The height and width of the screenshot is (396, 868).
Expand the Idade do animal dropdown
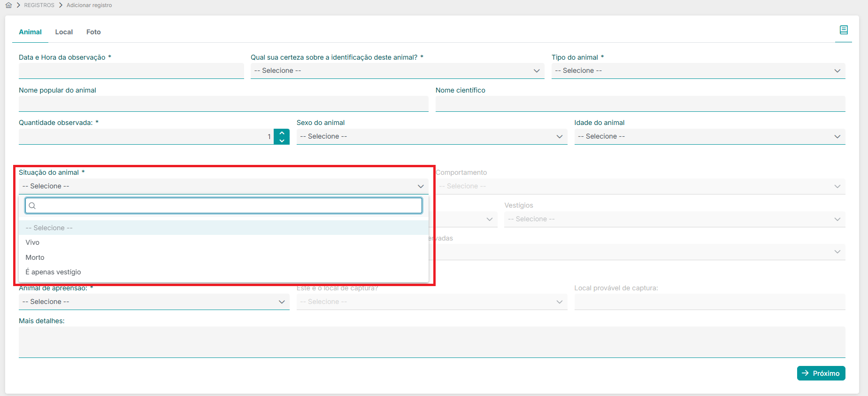click(x=709, y=136)
